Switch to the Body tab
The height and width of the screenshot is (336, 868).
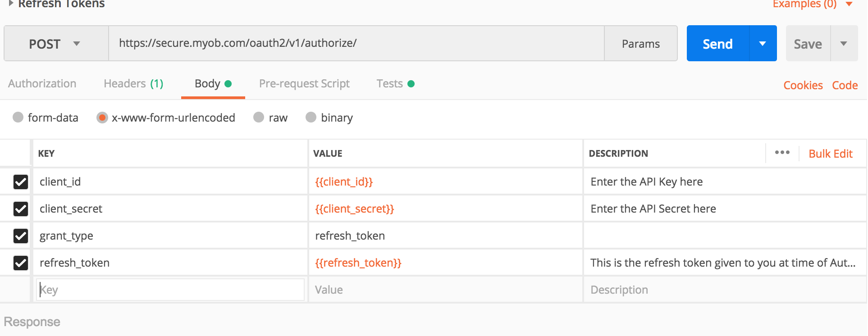pos(213,84)
